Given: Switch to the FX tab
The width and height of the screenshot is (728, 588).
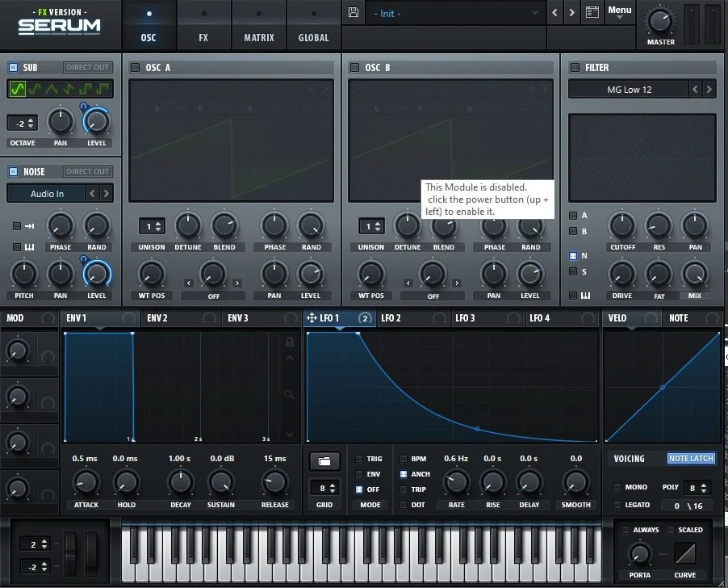Looking at the screenshot, I should pyautogui.click(x=204, y=25).
